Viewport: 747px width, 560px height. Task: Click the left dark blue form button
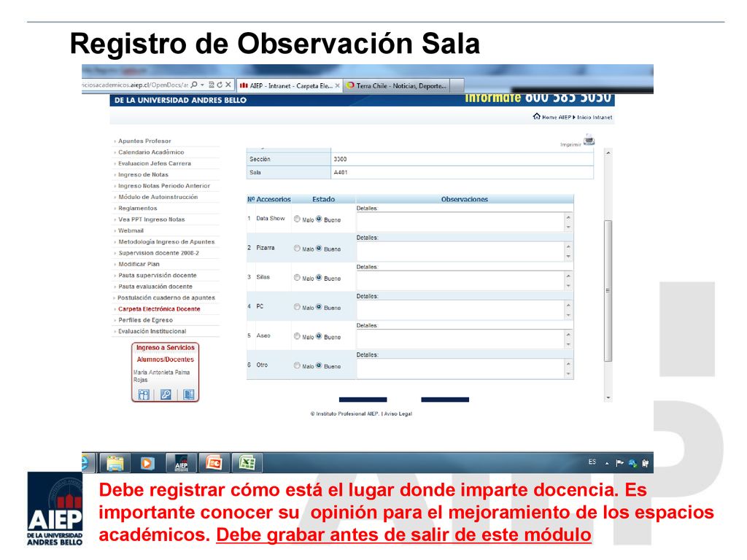coord(363,400)
